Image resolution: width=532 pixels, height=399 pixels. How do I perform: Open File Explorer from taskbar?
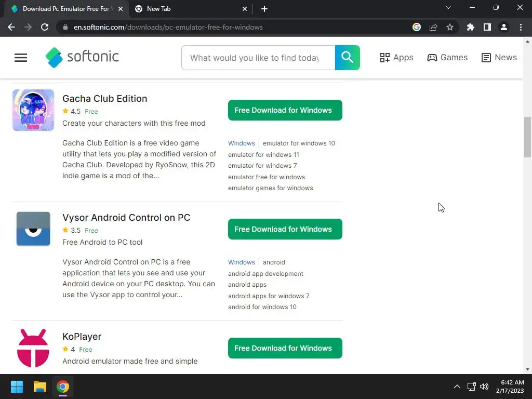coord(39,387)
